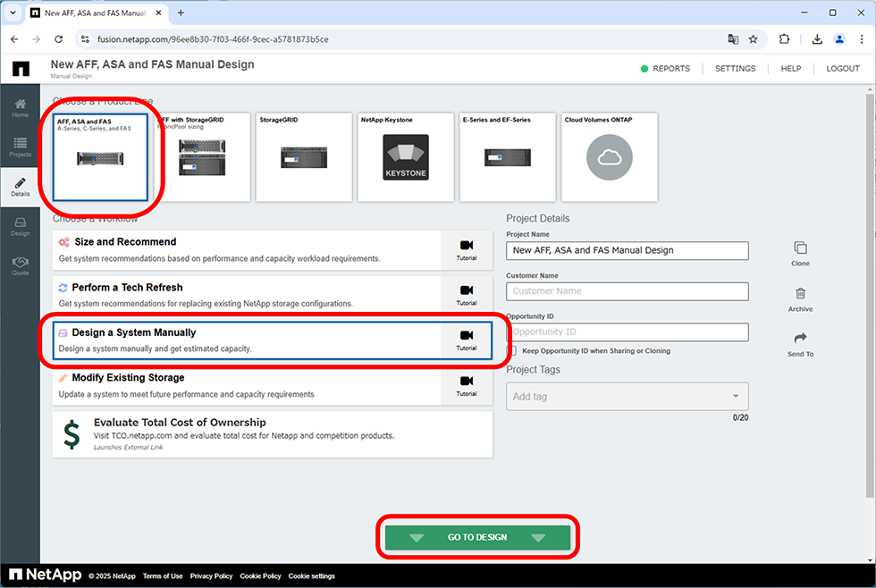The width and height of the screenshot is (876, 588).
Task: Open HELP in the top menu
Action: [x=790, y=68]
